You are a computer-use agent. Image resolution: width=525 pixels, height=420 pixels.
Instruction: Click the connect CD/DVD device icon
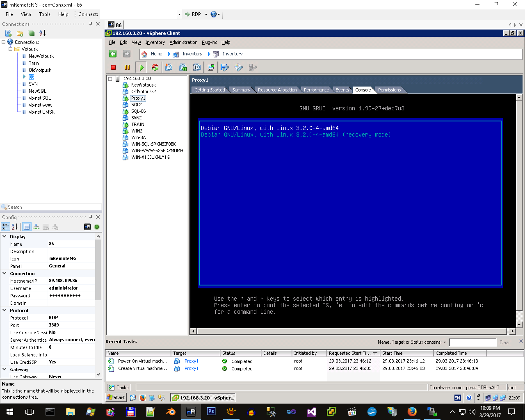(239, 67)
